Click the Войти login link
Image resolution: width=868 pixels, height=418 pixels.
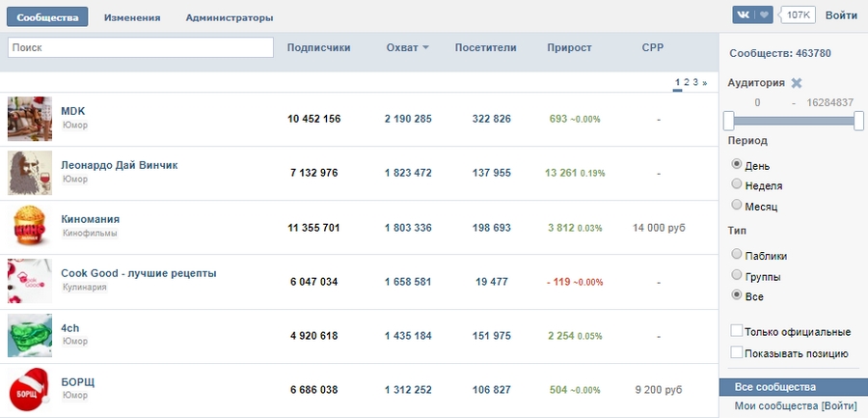841,15
